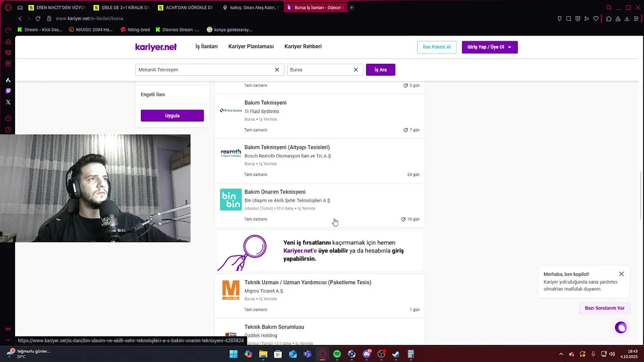Open Steam from the taskbar
Viewport: 644px width, 362px height.
396,354
